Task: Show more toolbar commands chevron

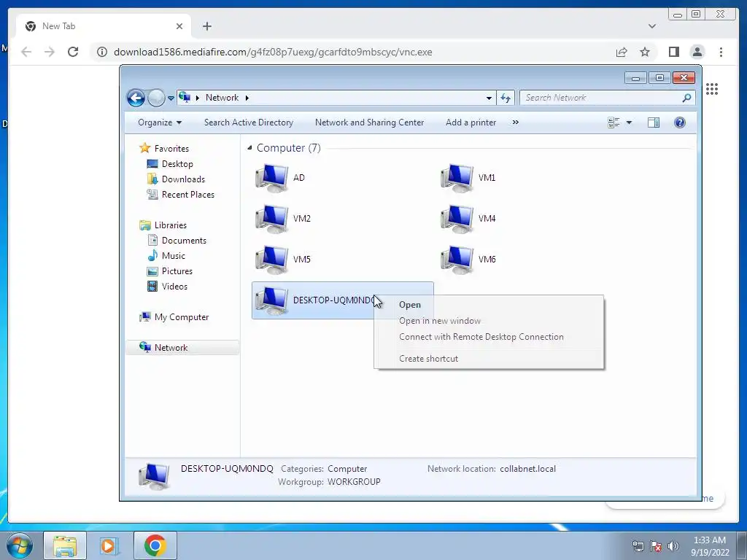Action: click(x=516, y=122)
